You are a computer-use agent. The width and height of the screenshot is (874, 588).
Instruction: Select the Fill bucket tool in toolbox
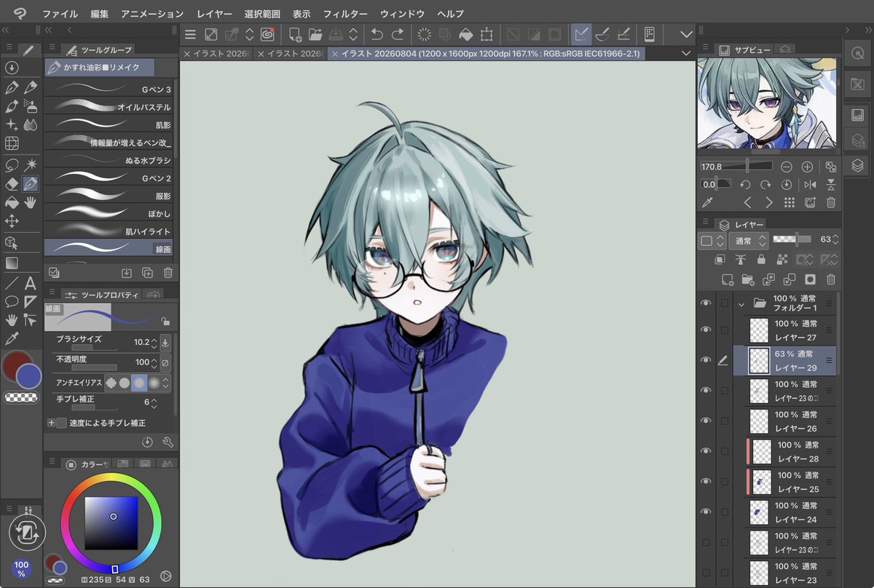12,202
